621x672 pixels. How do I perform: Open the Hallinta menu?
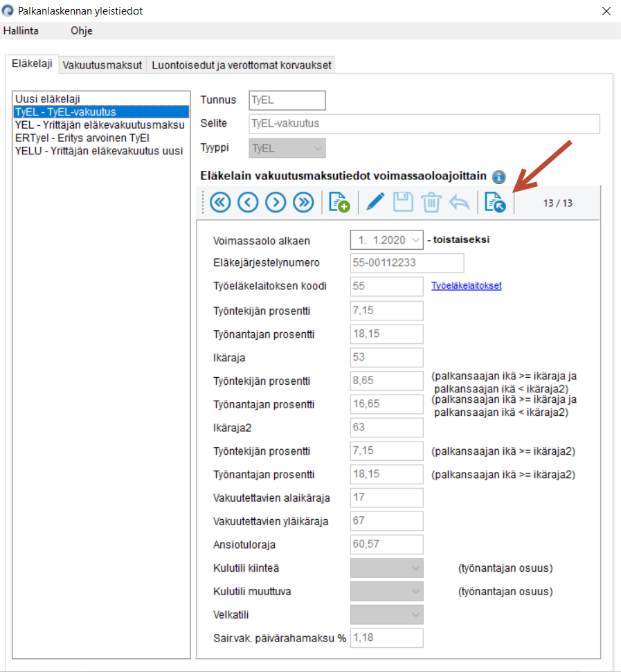click(21, 31)
